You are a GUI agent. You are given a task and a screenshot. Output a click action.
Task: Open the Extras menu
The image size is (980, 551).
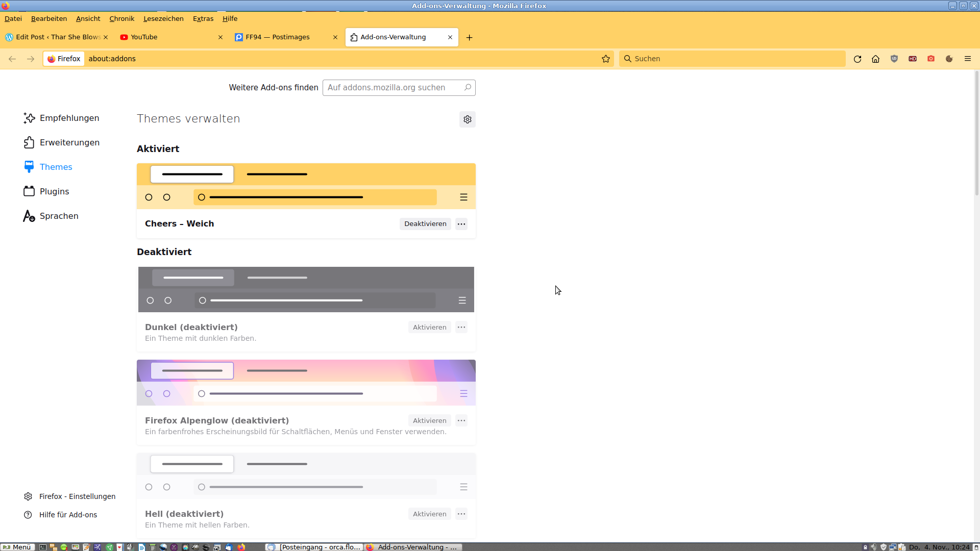click(x=203, y=18)
